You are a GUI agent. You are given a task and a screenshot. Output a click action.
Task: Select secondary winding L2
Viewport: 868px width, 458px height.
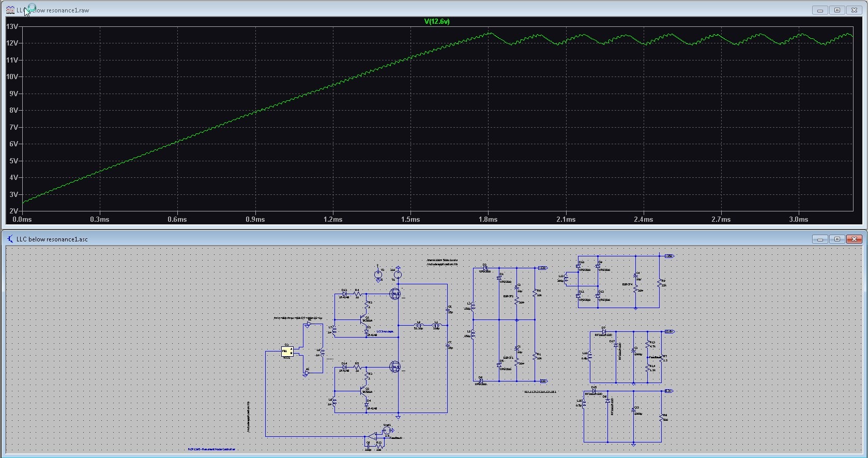473,333
